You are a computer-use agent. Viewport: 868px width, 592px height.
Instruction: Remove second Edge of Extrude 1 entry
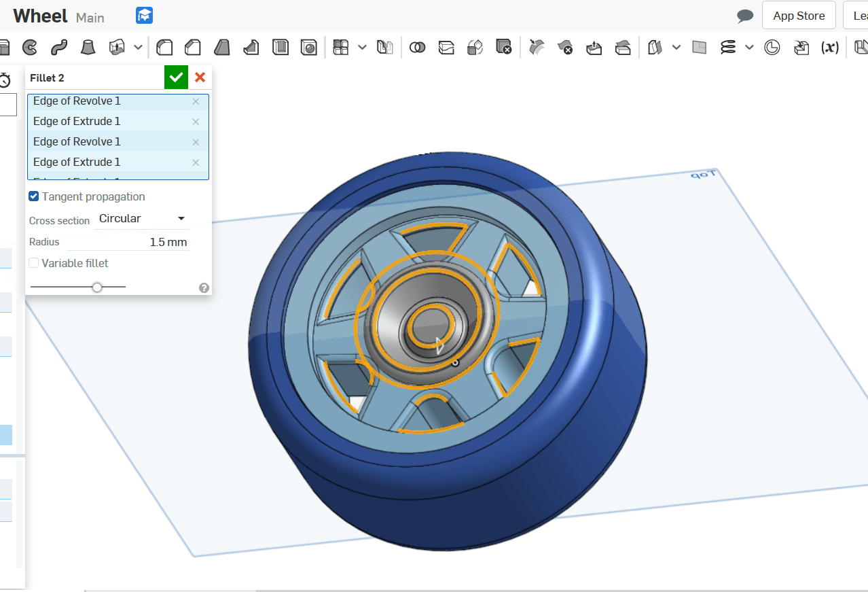[x=196, y=162]
